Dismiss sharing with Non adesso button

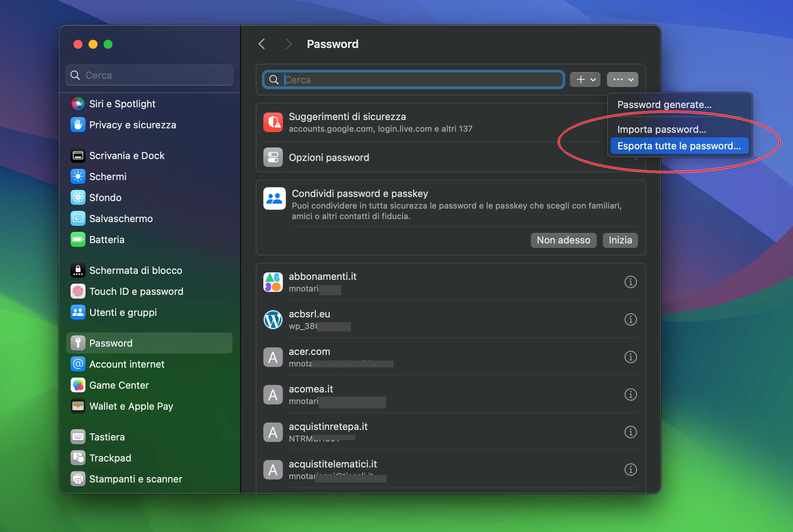563,240
